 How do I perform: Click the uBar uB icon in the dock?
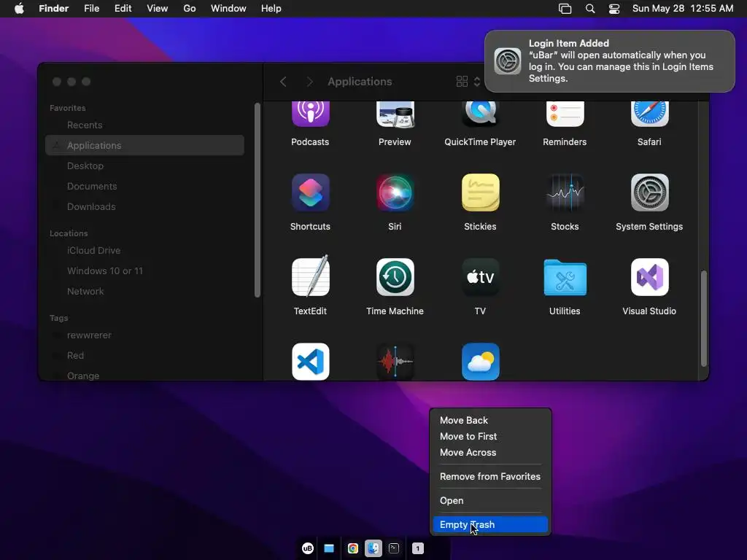click(308, 548)
